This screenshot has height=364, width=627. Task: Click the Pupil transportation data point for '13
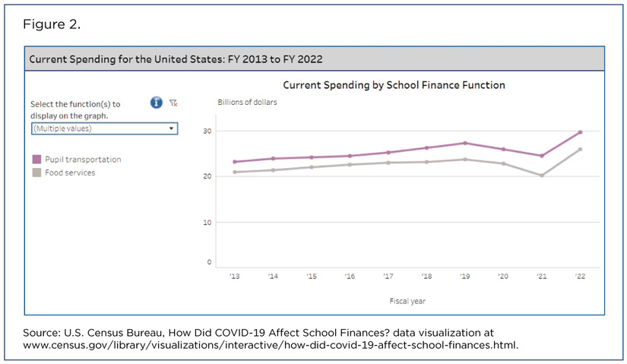pyautogui.click(x=235, y=162)
